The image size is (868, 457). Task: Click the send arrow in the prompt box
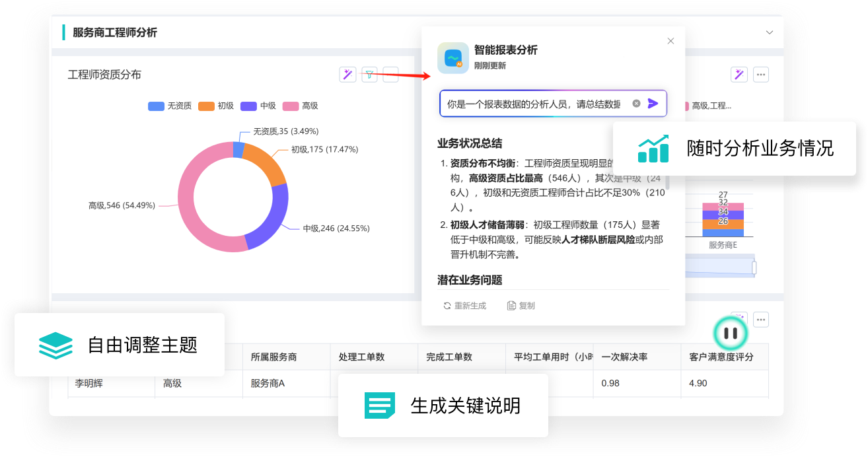point(653,104)
